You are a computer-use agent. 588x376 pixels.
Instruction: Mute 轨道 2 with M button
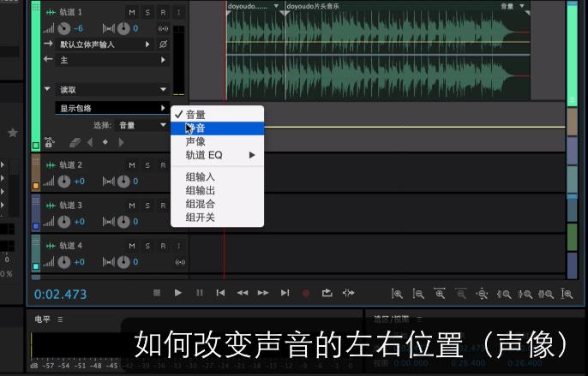point(132,165)
